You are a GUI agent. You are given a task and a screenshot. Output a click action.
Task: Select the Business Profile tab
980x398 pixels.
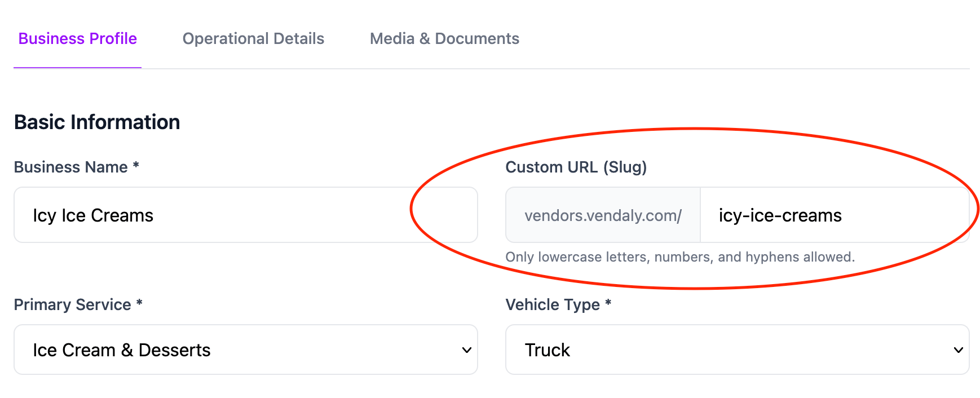click(x=77, y=38)
